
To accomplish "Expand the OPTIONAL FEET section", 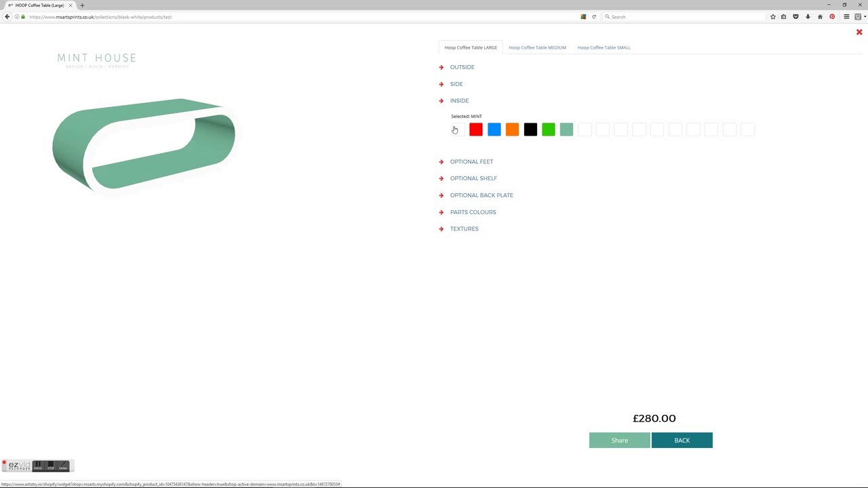I will click(471, 161).
